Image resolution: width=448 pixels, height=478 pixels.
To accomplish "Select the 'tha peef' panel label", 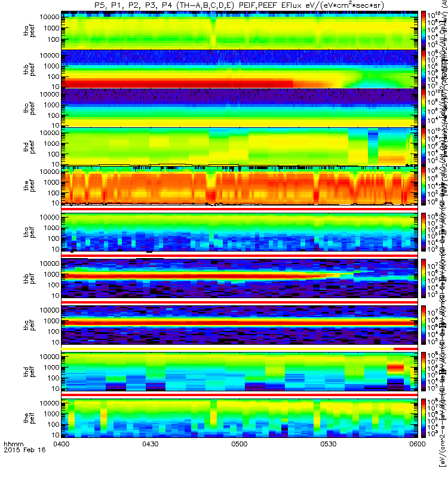I will 29,31.
